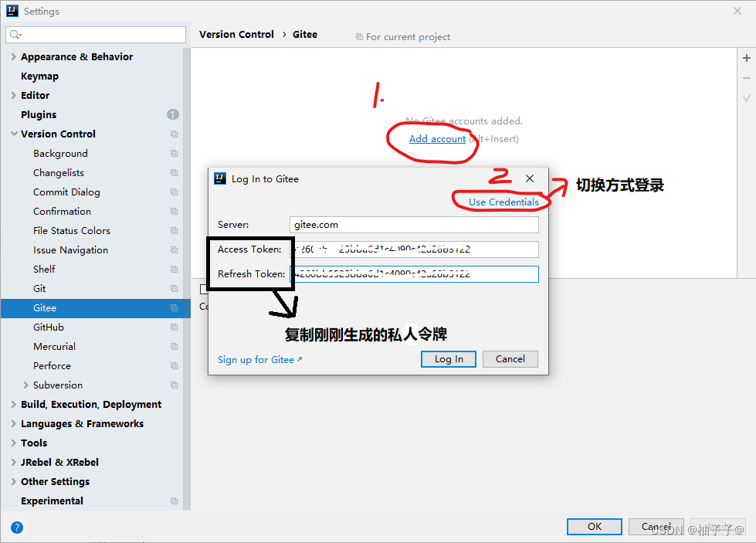The image size is (756, 543).
Task: Collapse the Version Control section
Action: 14,134
